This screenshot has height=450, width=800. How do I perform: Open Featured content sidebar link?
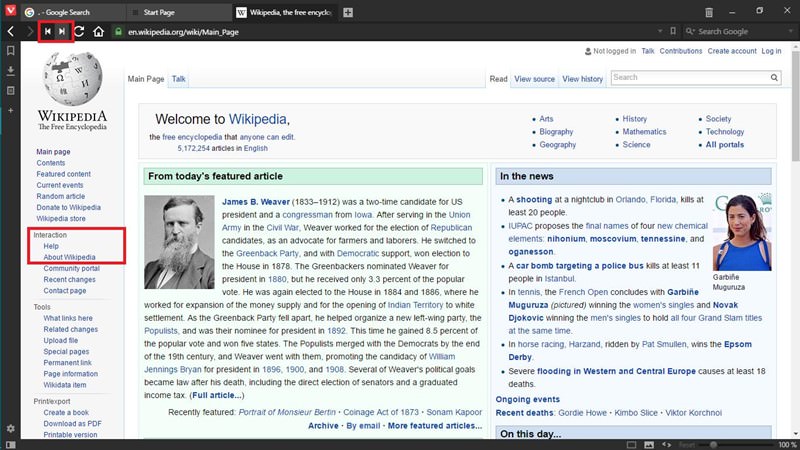coord(63,174)
